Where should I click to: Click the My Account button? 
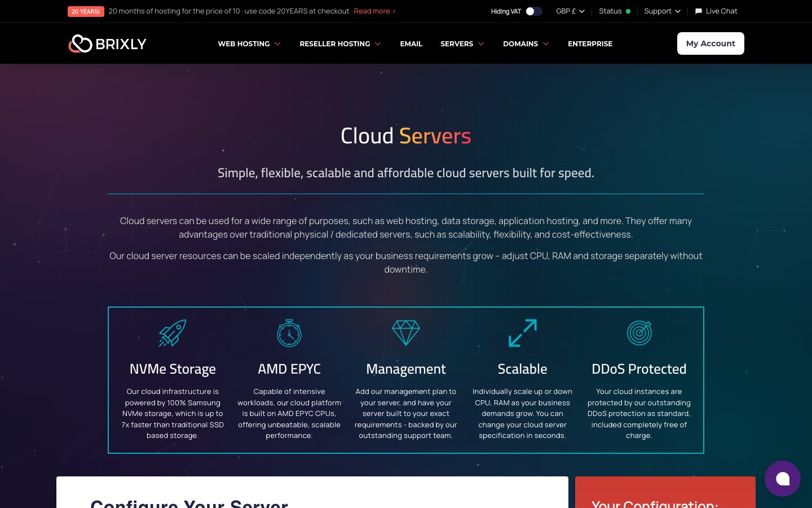(x=710, y=43)
